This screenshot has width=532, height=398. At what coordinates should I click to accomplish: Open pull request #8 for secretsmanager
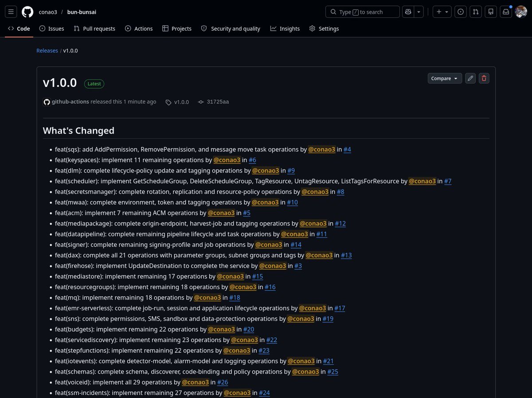pos(340,192)
